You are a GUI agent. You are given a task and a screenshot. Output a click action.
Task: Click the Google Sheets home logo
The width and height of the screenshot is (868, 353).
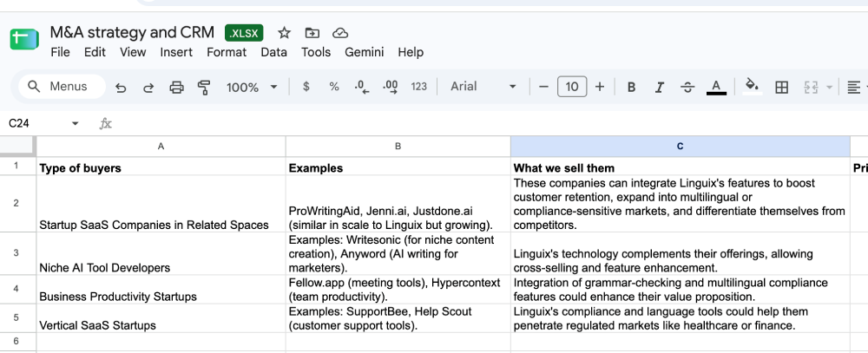(x=24, y=40)
